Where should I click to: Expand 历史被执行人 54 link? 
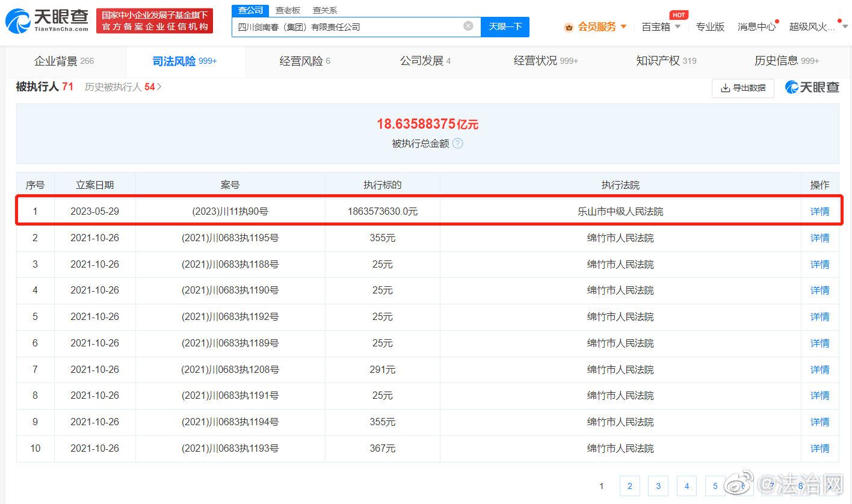tap(123, 87)
